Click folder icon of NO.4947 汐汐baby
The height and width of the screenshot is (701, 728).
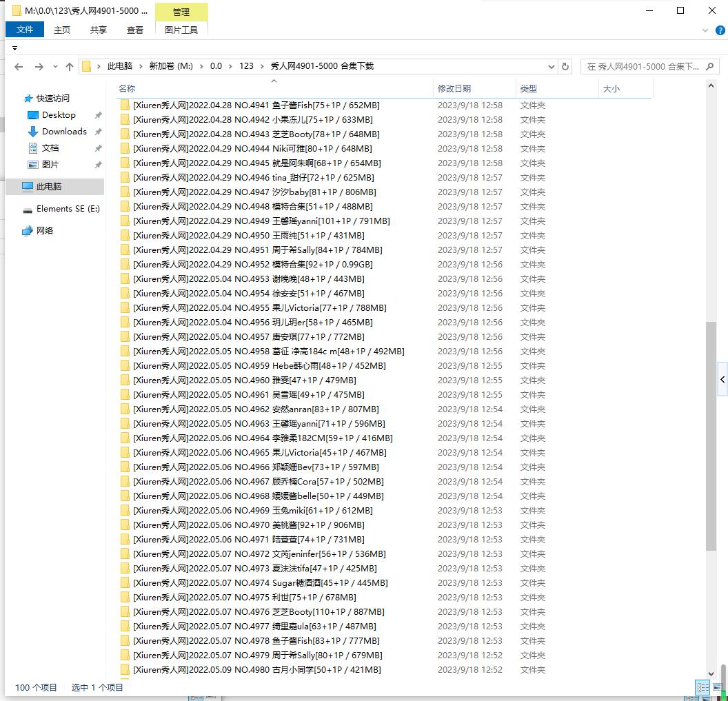(125, 192)
